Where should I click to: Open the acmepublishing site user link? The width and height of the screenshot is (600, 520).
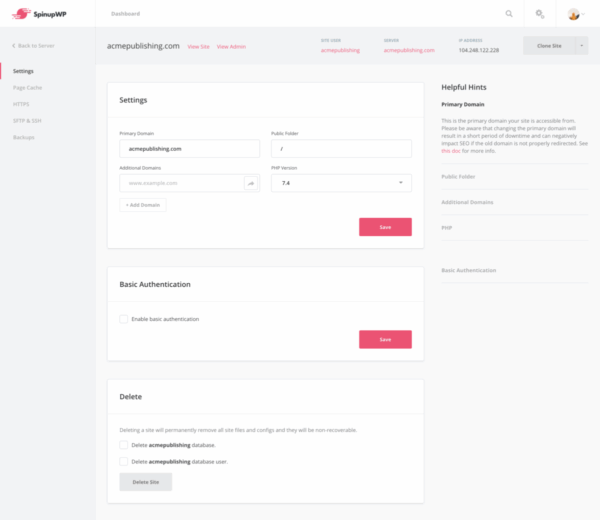point(340,50)
